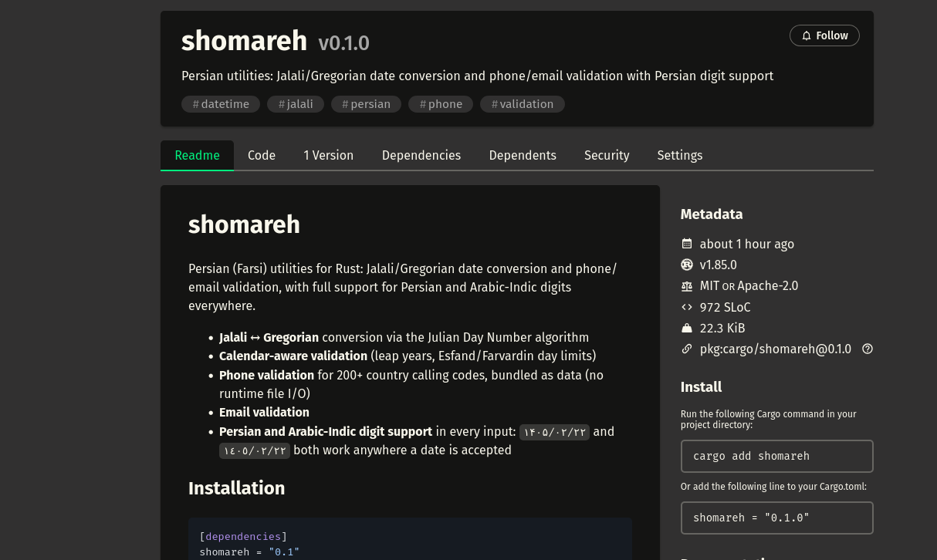937x560 pixels.
Task: Click the crate description under the title
Action: (477, 76)
